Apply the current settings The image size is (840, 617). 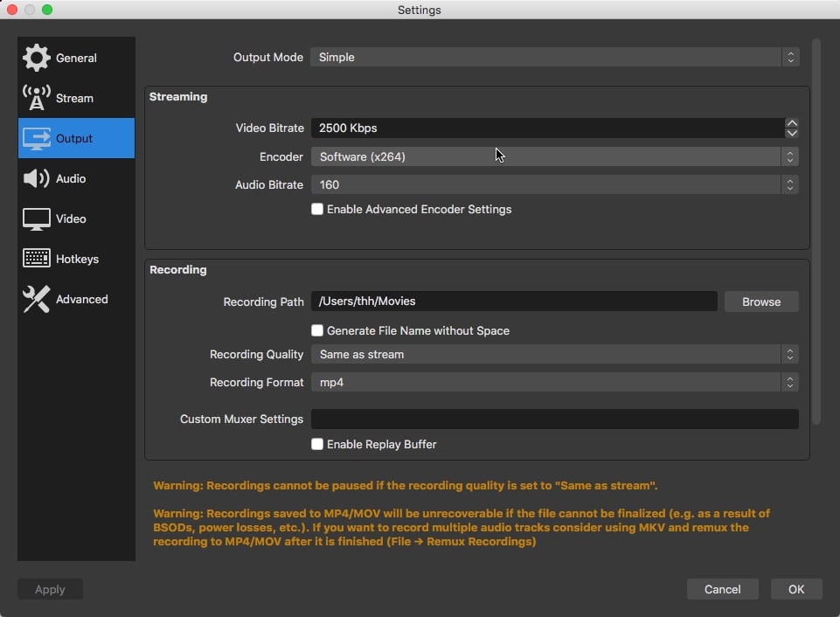tap(50, 589)
